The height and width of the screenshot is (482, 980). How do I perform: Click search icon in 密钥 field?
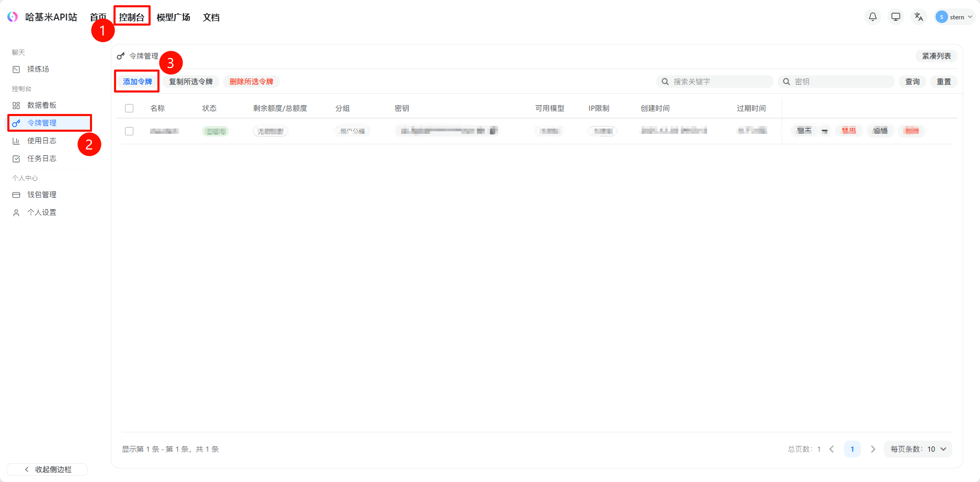pyautogui.click(x=787, y=82)
